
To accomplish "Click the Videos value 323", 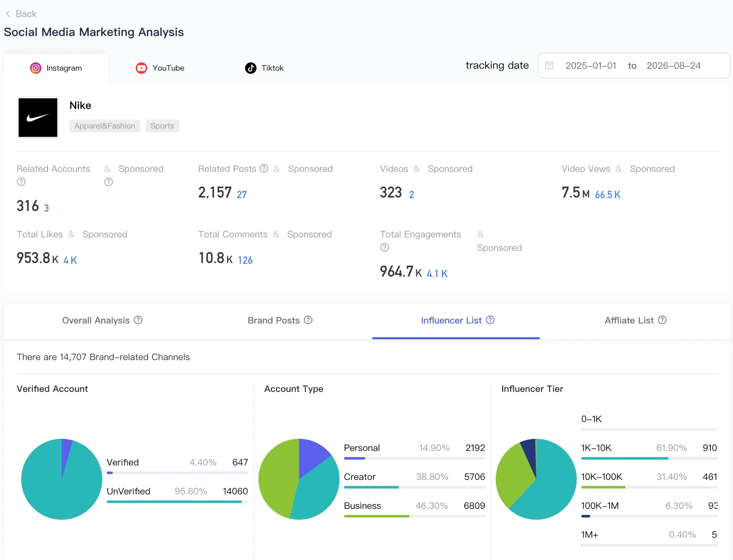I will (391, 192).
